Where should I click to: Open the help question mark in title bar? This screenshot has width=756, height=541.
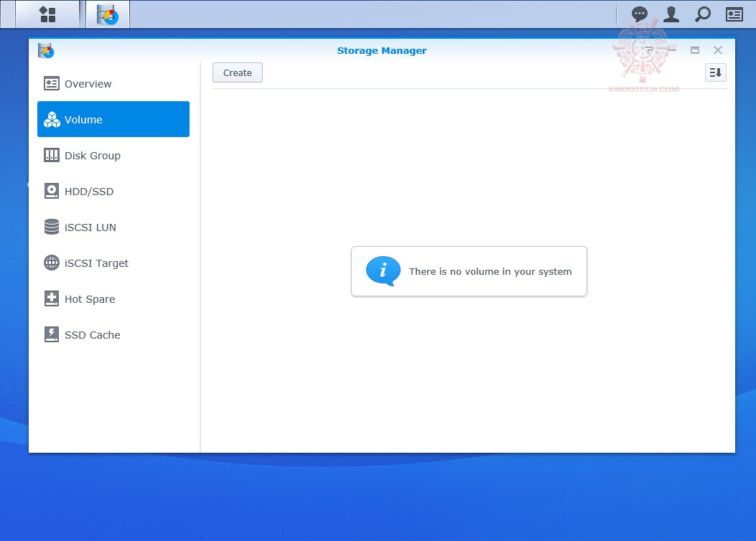[x=649, y=50]
